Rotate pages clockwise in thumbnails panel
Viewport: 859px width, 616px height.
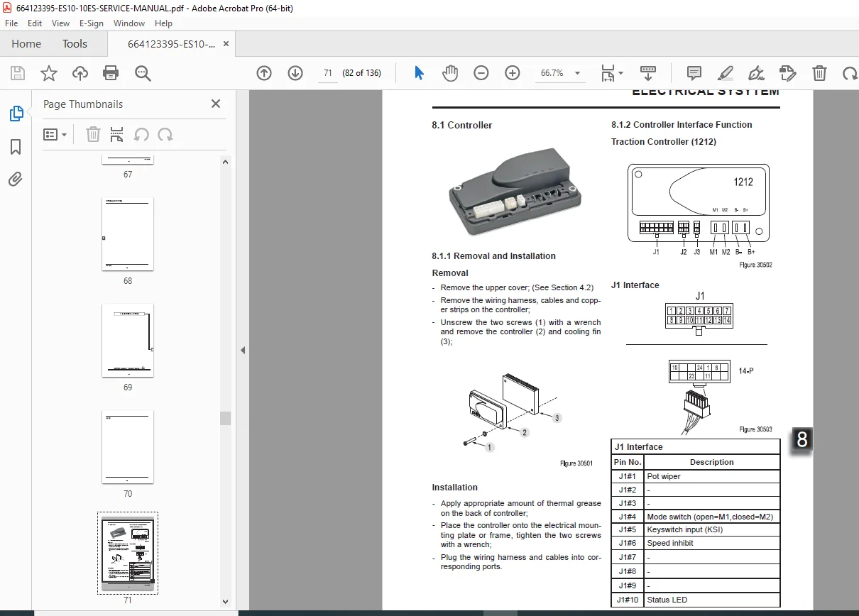tap(165, 134)
